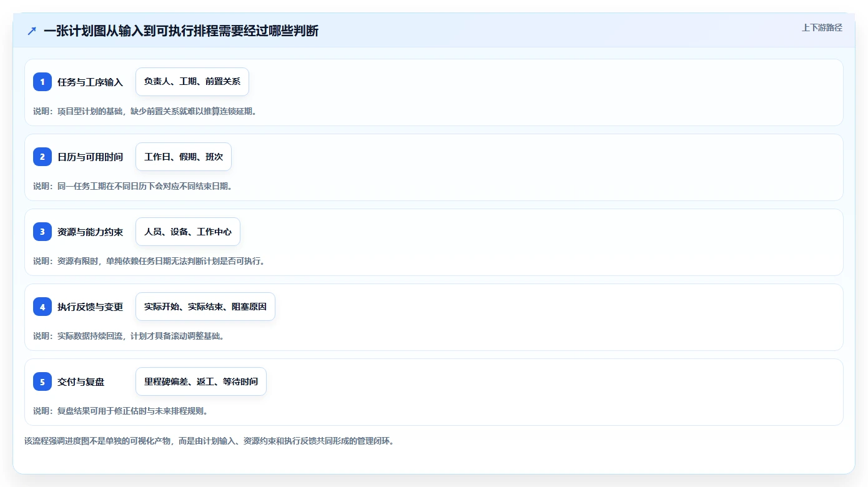Click the 任务与工序输入 step title
The image size is (868, 487).
[90, 82]
